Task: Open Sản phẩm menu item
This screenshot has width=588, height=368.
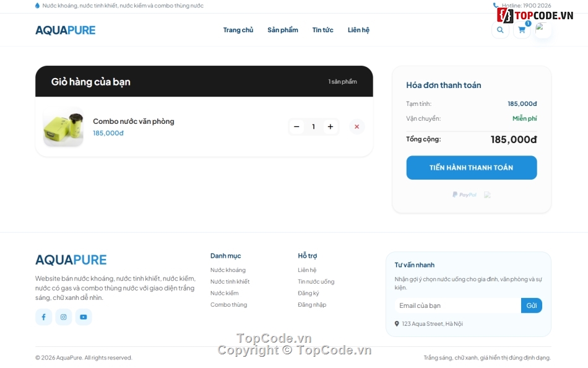Action: point(283,30)
